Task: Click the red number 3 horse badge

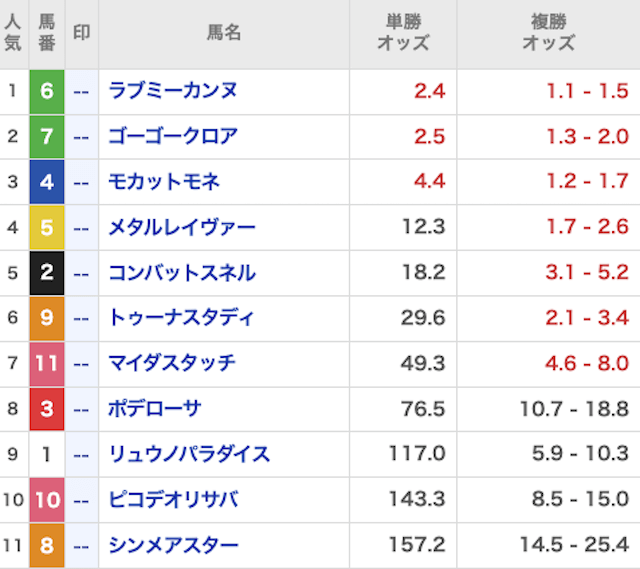Action: (47, 409)
